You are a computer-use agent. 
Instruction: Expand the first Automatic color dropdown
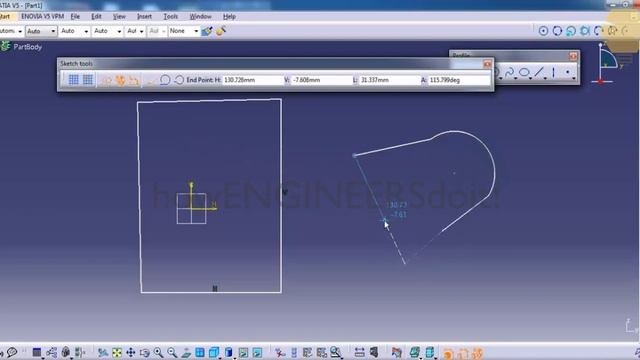pyautogui.click(x=20, y=31)
